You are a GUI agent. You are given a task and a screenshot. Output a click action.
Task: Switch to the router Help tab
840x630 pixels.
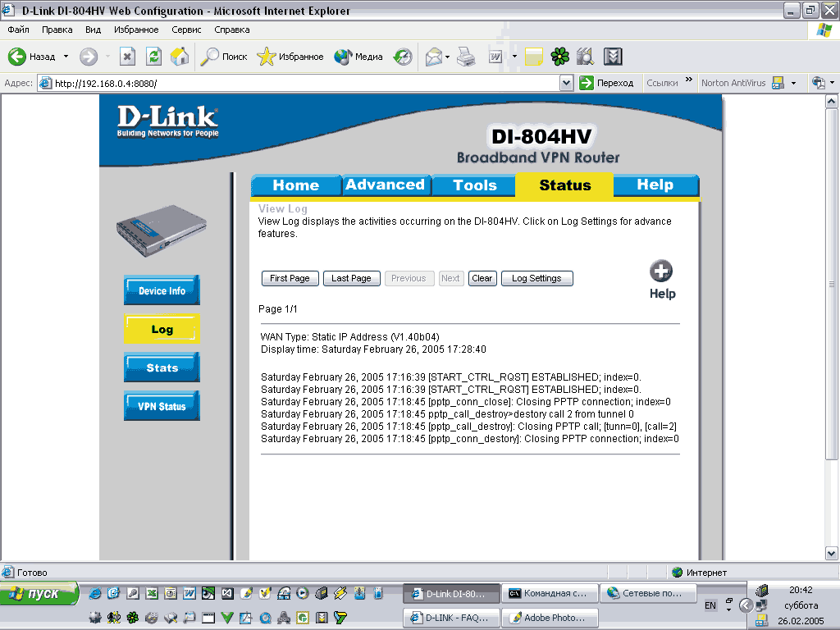pos(655,185)
